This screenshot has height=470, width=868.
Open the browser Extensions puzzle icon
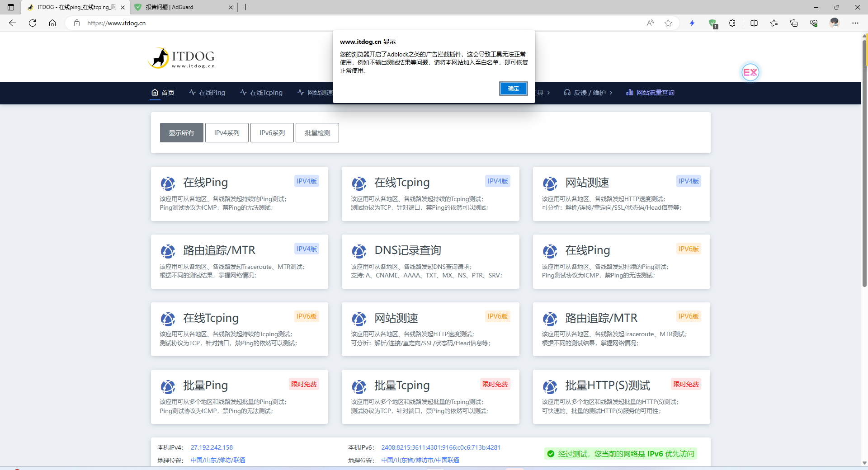coord(732,23)
